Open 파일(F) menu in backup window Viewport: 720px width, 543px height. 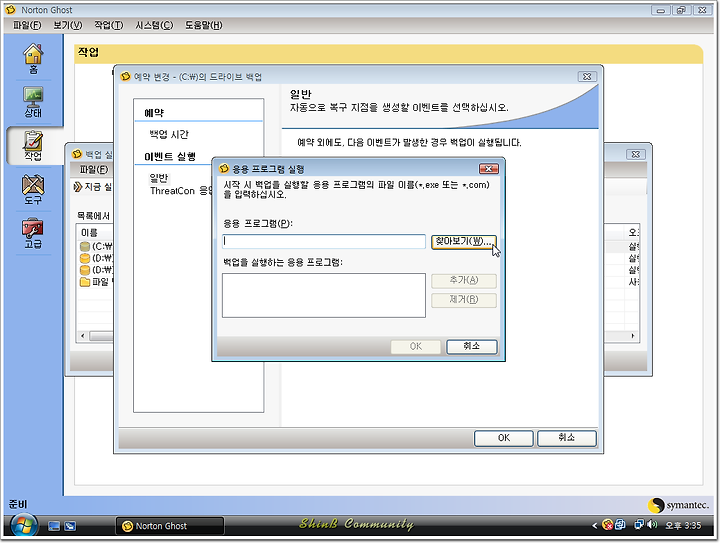94,169
